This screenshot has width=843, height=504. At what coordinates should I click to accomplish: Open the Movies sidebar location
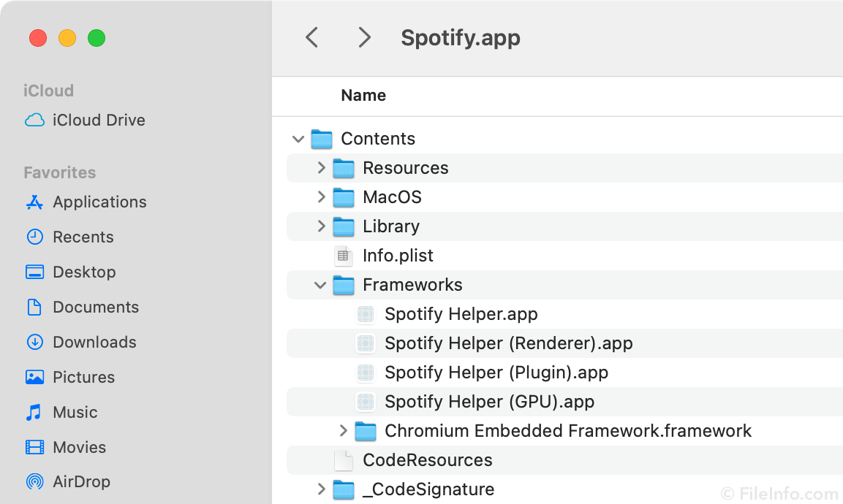(x=79, y=447)
